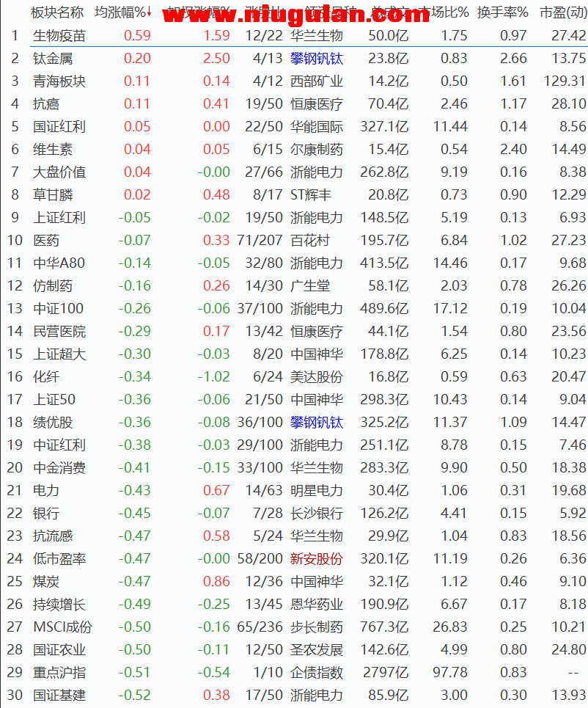Select leading stock 圣农发展
588x708 pixels.
pyautogui.click(x=317, y=650)
